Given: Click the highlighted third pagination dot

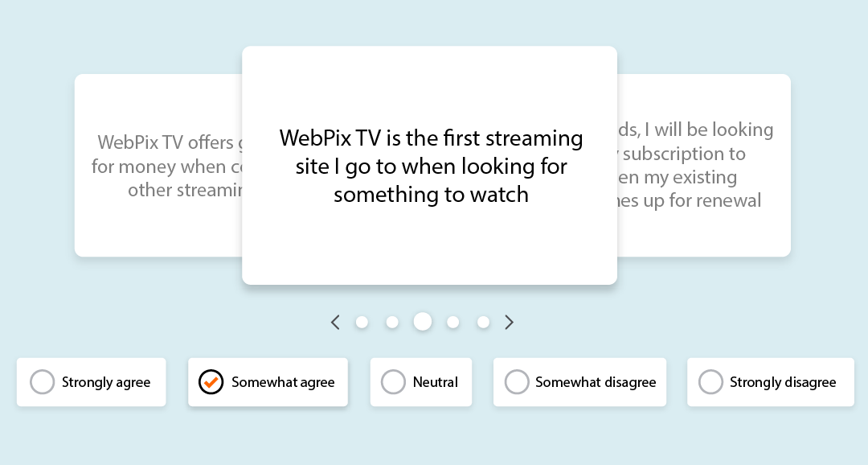Looking at the screenshot, I should click(423, 322).
